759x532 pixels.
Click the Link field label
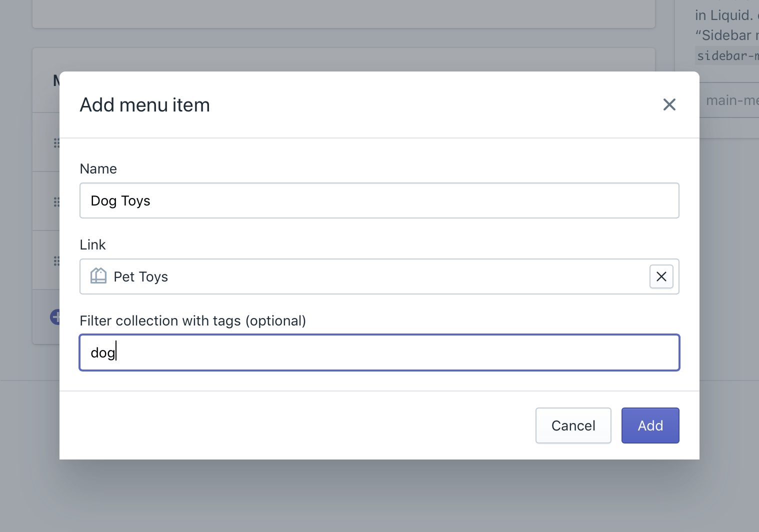(93, 245)
